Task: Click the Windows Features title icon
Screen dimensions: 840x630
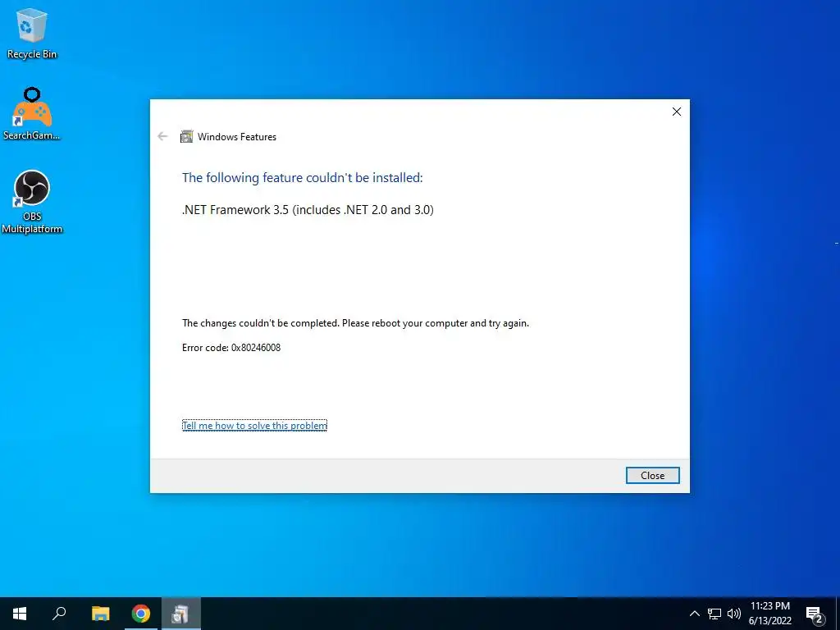Action: point(186,137)
